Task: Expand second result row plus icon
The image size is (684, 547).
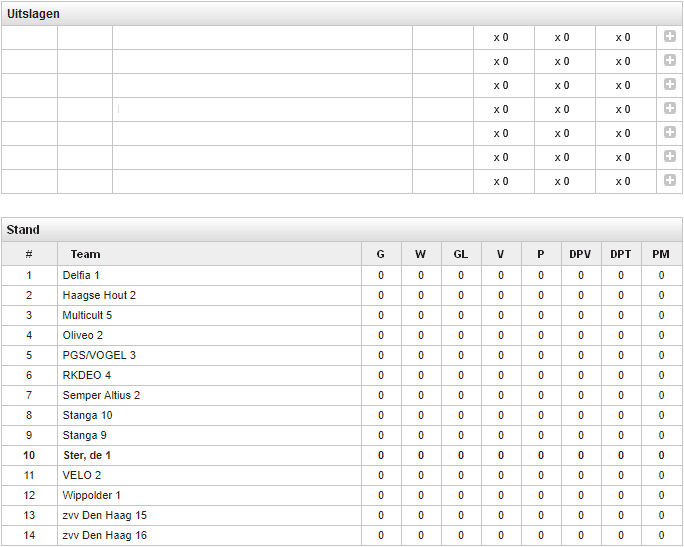Action: click(670, 61)
